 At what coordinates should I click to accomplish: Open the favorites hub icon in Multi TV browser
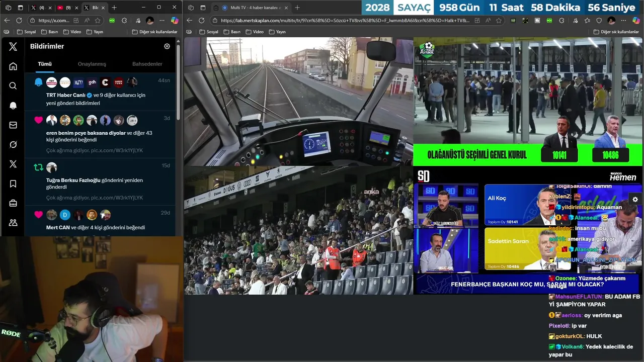(587, 20)
